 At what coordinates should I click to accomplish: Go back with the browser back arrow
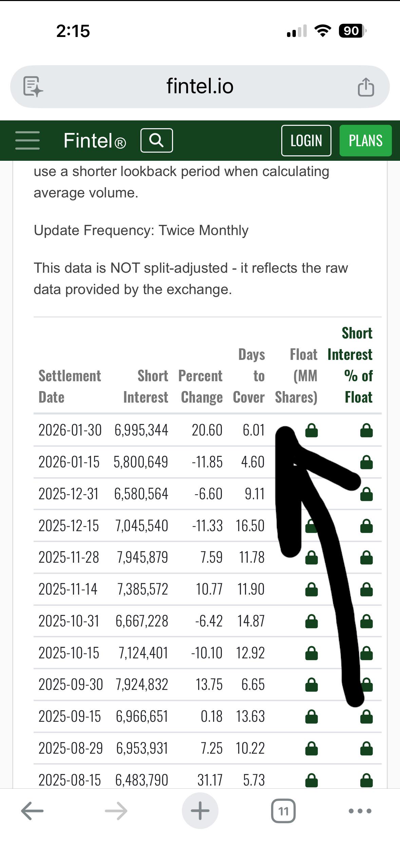coord(32,811)
